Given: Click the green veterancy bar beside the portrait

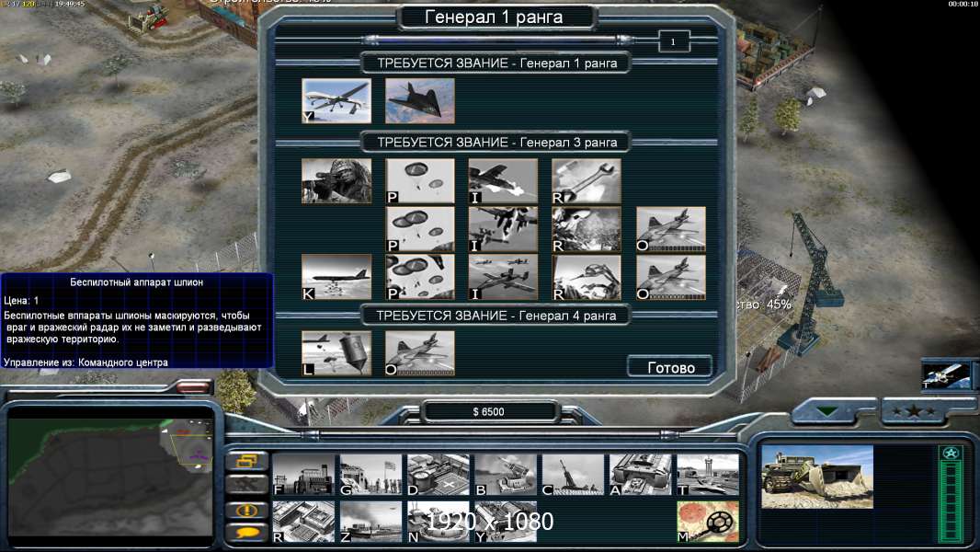Looking at the screenshot, I should (951, 493).
